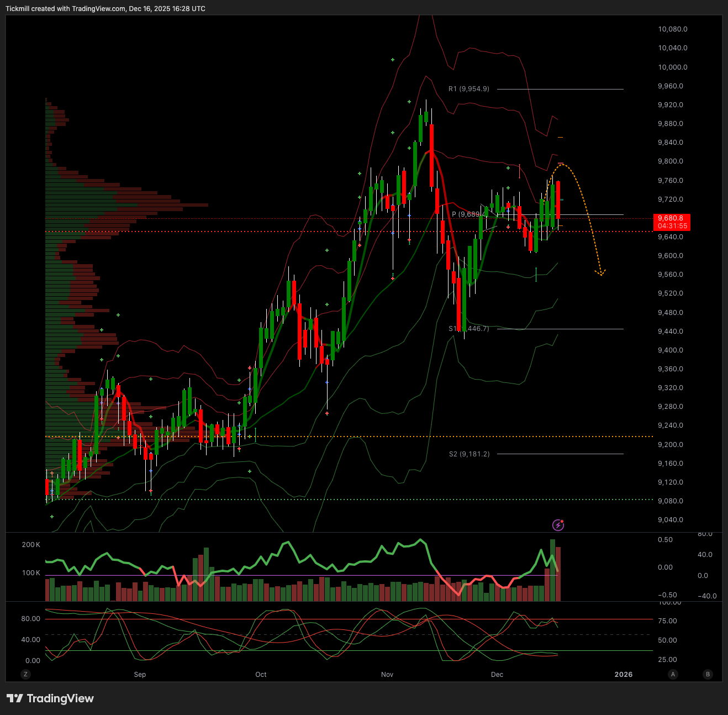Open the market events lightning icon
The height and width of the screenshot is (715, 728).
tap(558, 525)
